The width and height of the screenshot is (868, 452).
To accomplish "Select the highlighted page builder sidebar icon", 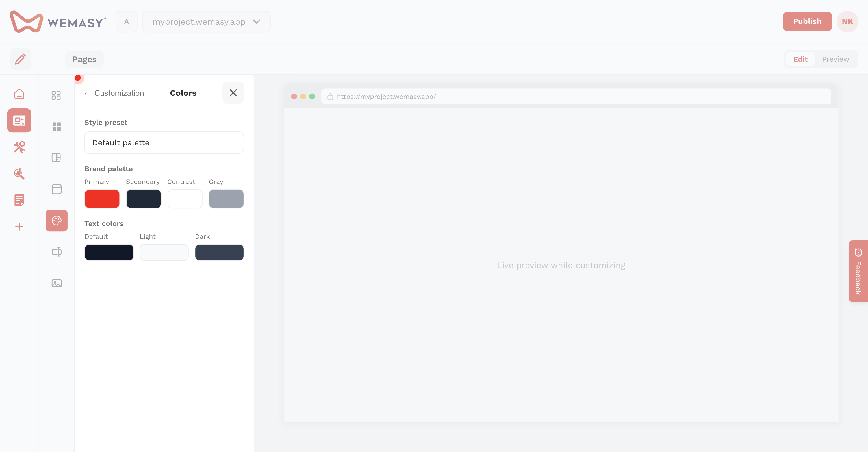I will 19,120.
